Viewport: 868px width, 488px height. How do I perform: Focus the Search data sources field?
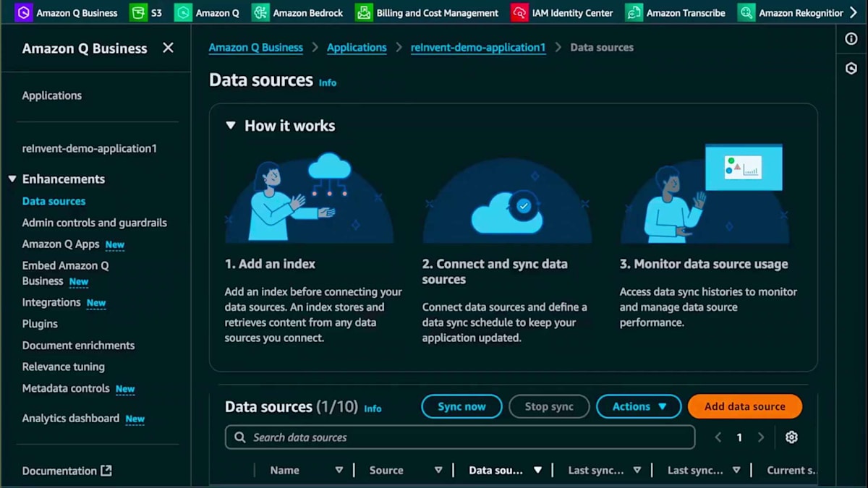point(460,437)
